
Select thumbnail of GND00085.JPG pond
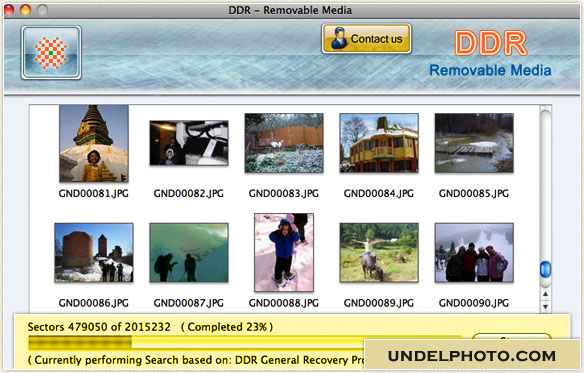click(x=474, y=143)
